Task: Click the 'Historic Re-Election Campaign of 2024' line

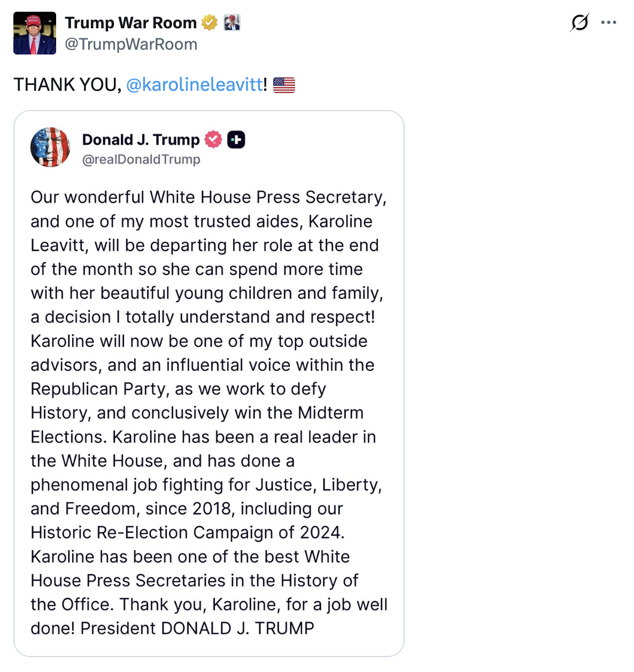Action: pyautogui.click(x=187, y=533)
